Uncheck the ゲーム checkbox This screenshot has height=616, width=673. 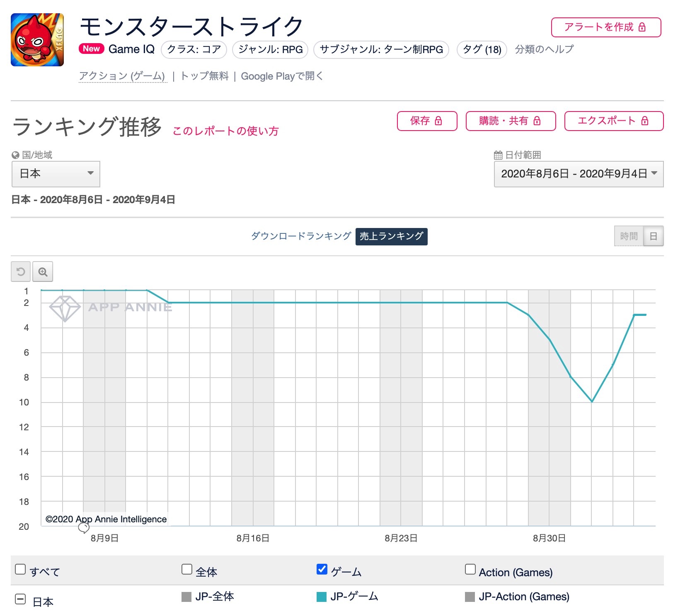(x=322, y=569)
